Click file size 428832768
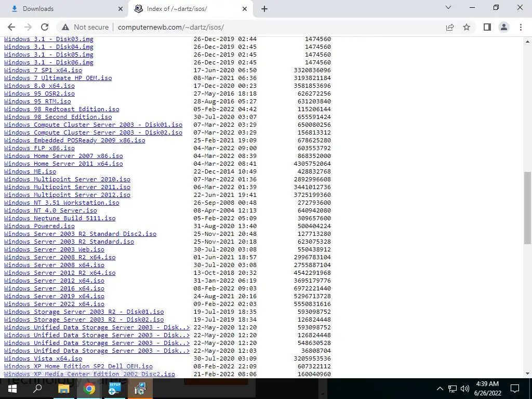 314,171
